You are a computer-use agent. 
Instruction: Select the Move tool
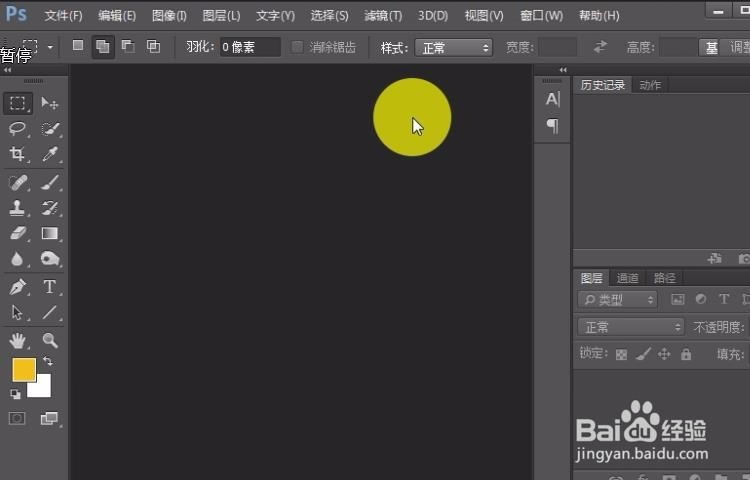click(x=50, y=103)
